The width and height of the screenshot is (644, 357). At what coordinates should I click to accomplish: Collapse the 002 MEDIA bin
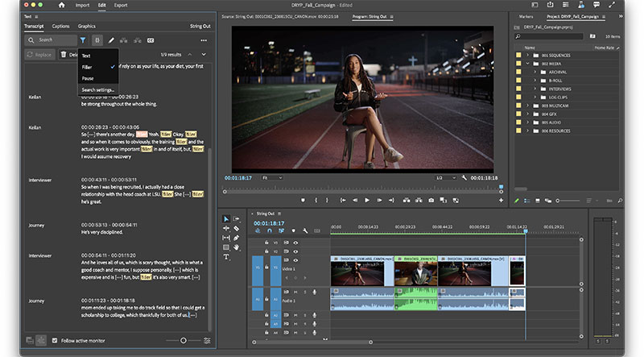(528, 64)
